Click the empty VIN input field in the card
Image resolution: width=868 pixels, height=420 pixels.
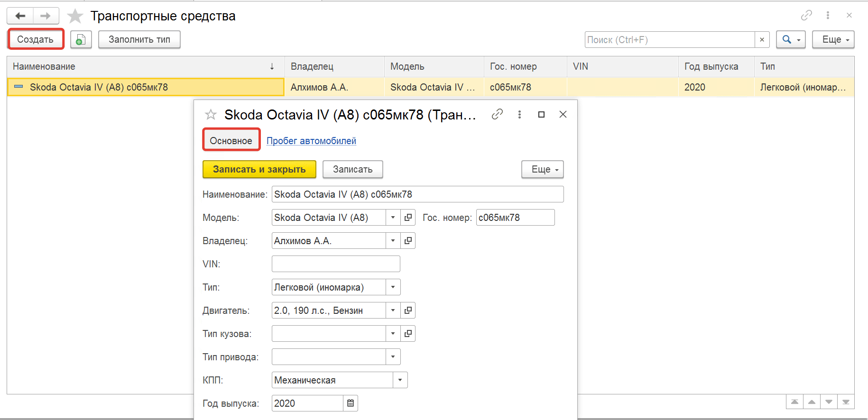[336, 264]
